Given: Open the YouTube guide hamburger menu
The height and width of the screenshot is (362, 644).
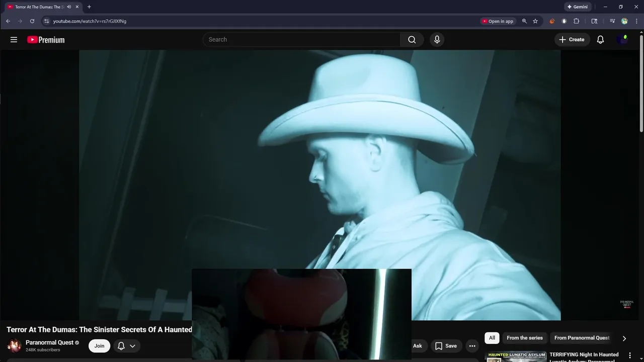Looking at the screenshot, I should click(x=14, y=40).
